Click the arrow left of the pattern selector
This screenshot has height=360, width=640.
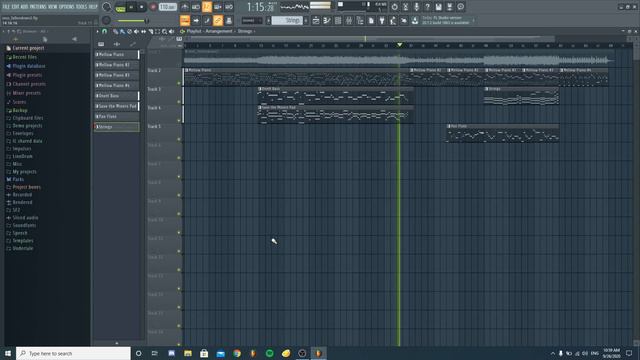(x=269, y=20)
